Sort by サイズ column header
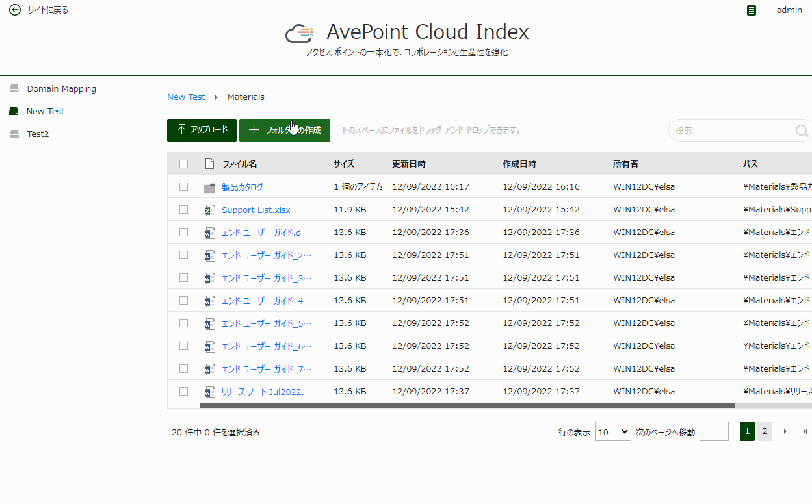Image resolution: width=812 pixels, height=504 pixels. (344, 164)
